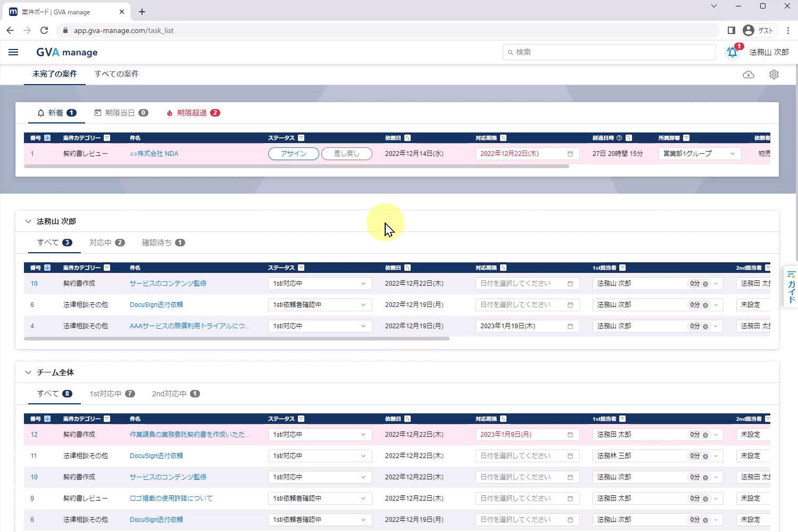Select the 新着 tab

(57, 113)
